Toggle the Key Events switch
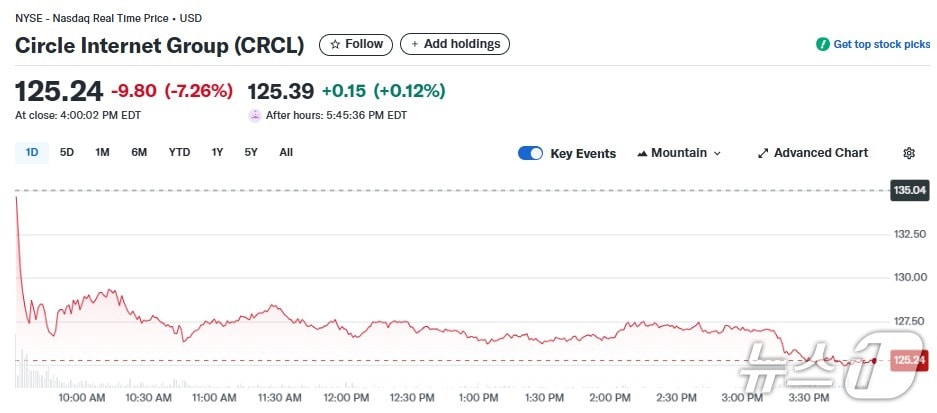Image resolution: width=937 pixels, height=413 pixels. [530, 153]
